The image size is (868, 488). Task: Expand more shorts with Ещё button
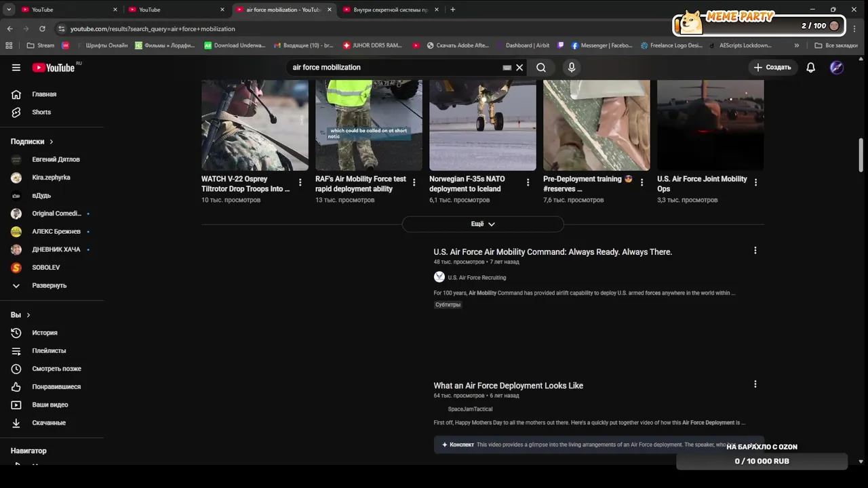click(483, 224)
